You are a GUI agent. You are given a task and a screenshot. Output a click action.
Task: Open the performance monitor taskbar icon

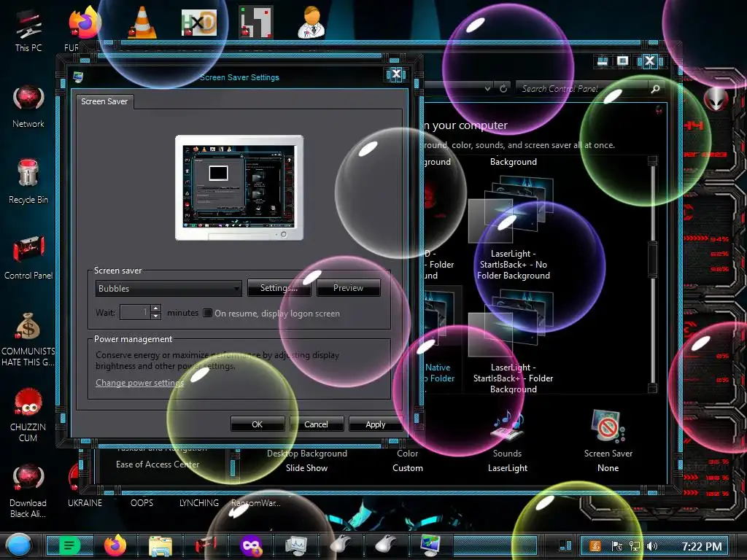[x=296, y=545]
